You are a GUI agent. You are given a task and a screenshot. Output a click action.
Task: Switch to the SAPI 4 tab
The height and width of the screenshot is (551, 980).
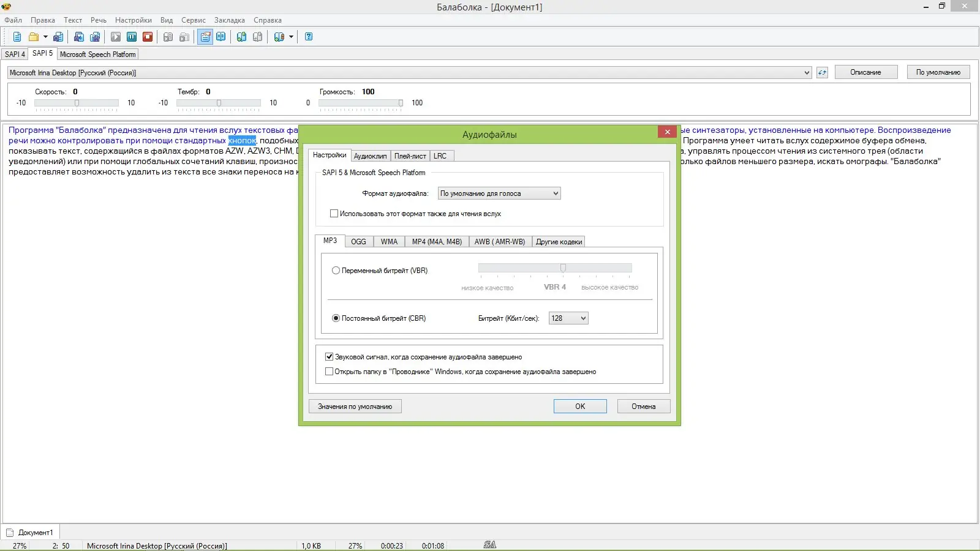click(15, 54)
